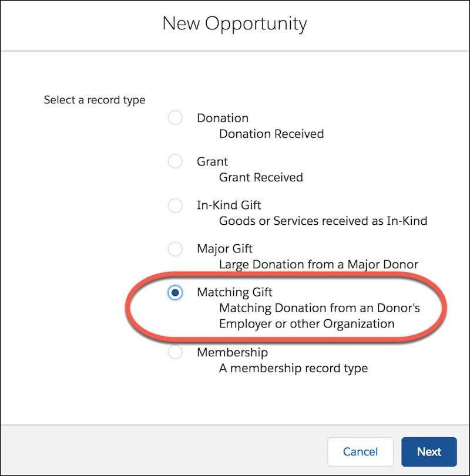470x476 pixels.
Task: Click the Next button to proceed
Action: point(429,452)
